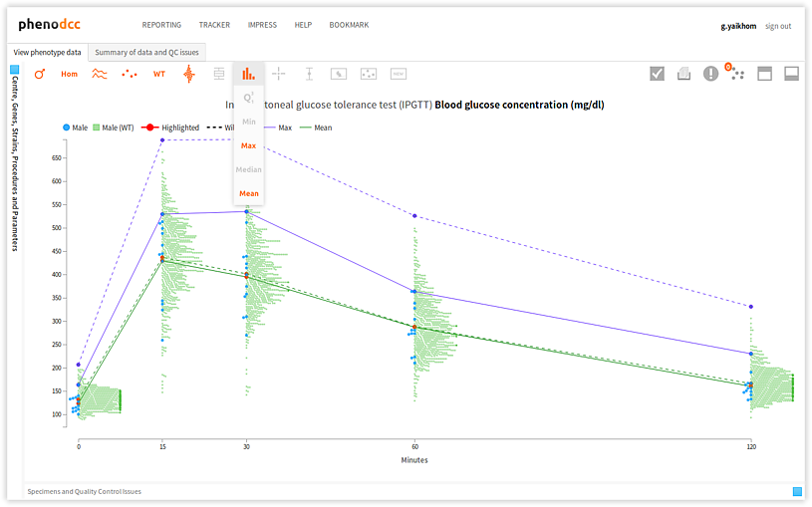
Task: Click the exclamation mark issue icon
Action: (710, 74)
